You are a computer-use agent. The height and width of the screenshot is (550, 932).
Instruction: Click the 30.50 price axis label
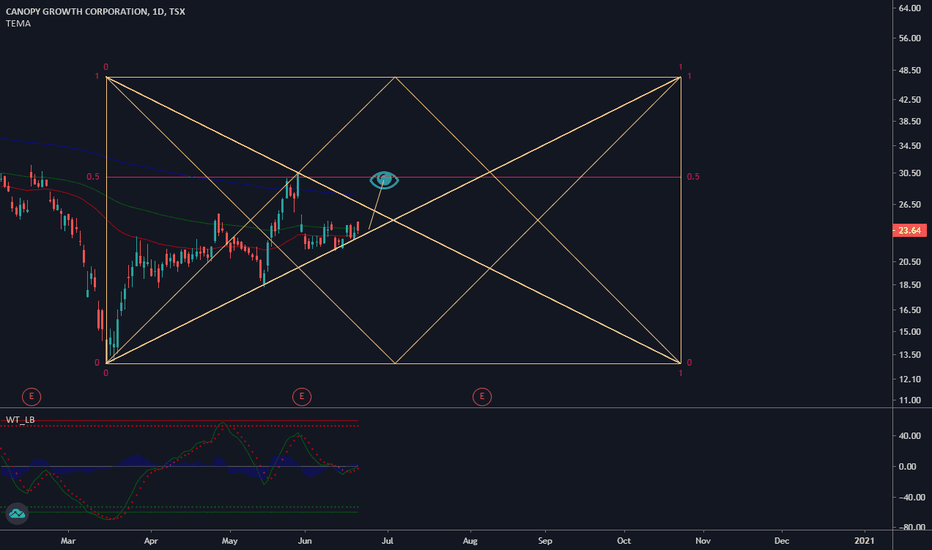(909, 173)
